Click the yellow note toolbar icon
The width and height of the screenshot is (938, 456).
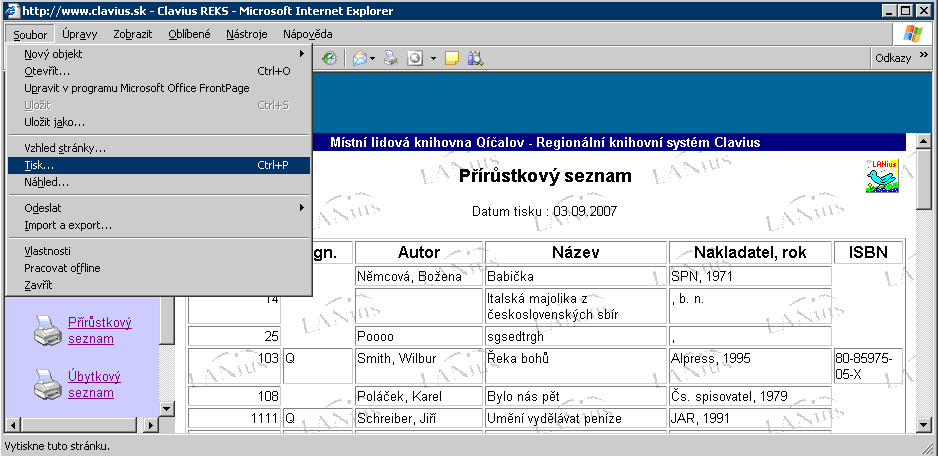click(452, 58)
